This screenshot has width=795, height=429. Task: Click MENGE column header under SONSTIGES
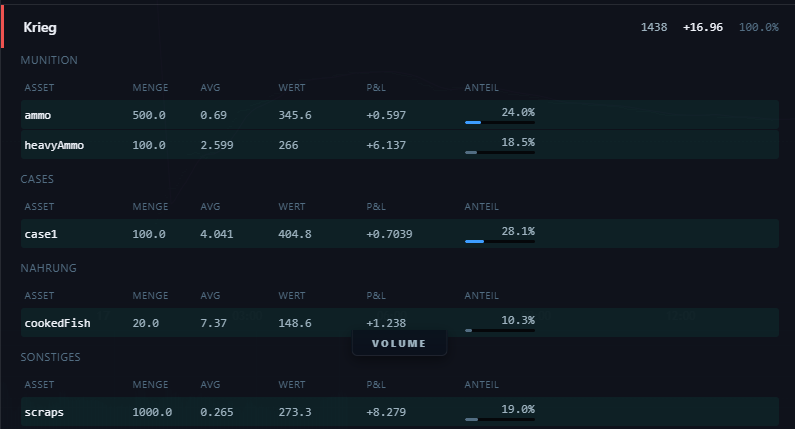pos(150,385)
